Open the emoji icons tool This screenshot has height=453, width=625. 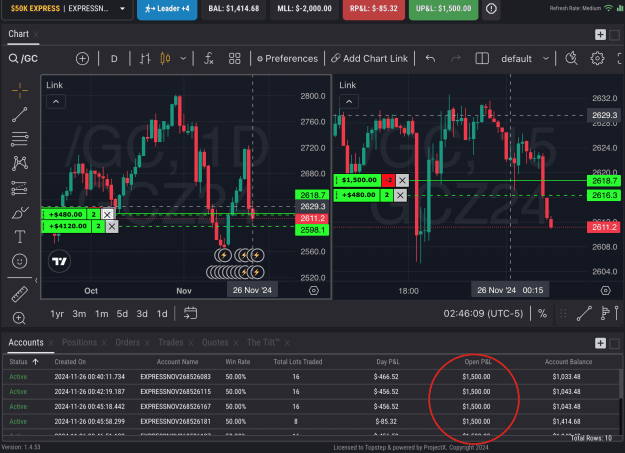tap(20, 261)
